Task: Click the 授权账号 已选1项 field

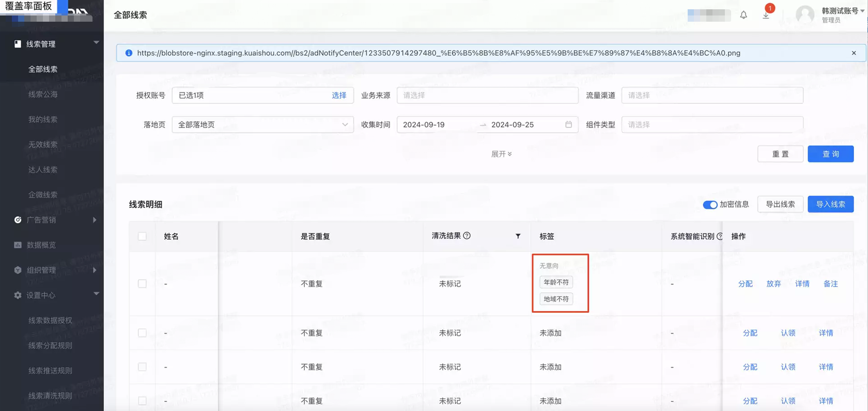Action: (x=262, y=95)
